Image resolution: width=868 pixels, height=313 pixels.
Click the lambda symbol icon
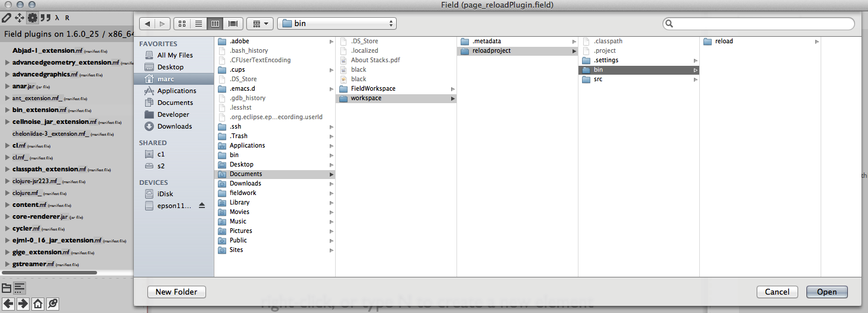pos(57,18)
